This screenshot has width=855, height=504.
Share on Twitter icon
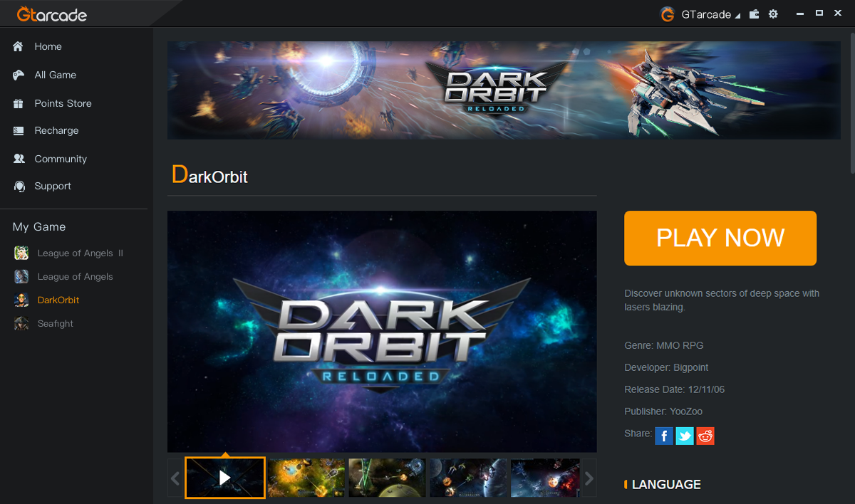[x=685, y=436]
